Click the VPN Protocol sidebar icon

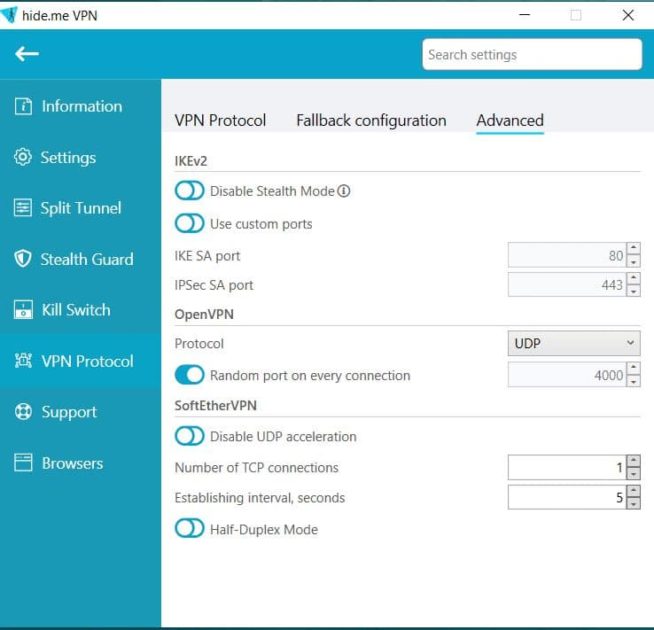pos(23,360)
